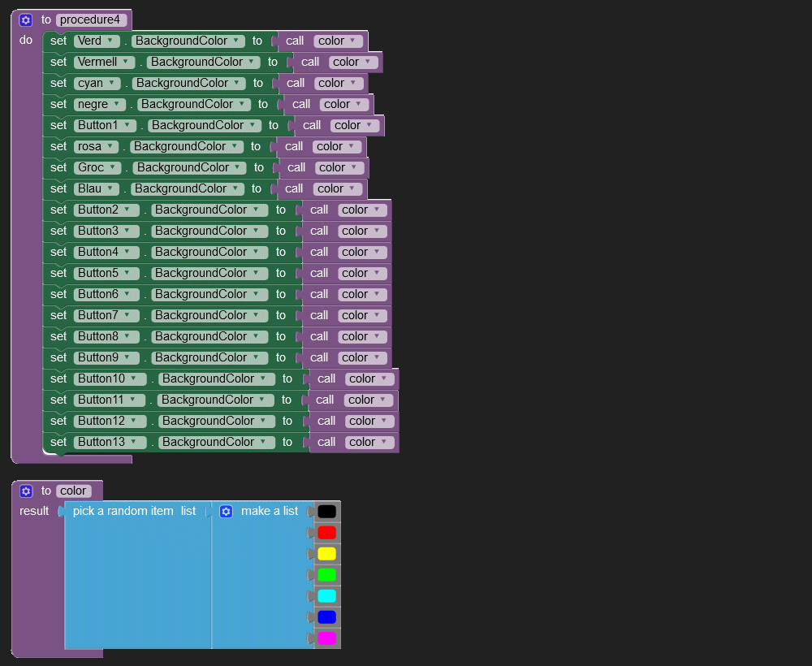Image resolution: width=812 pixels, height=666 pixels.
Task: Open the Button13 component dropdown
Action: 135,442
